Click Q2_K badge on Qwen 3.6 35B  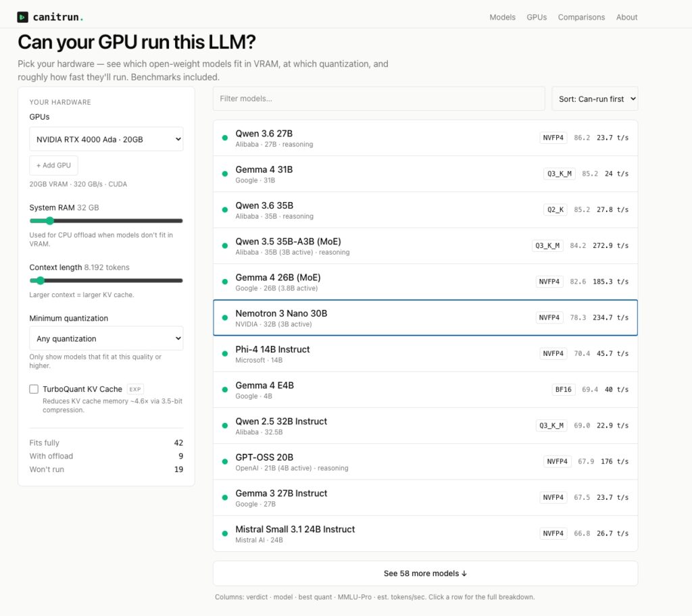[555, 210]
